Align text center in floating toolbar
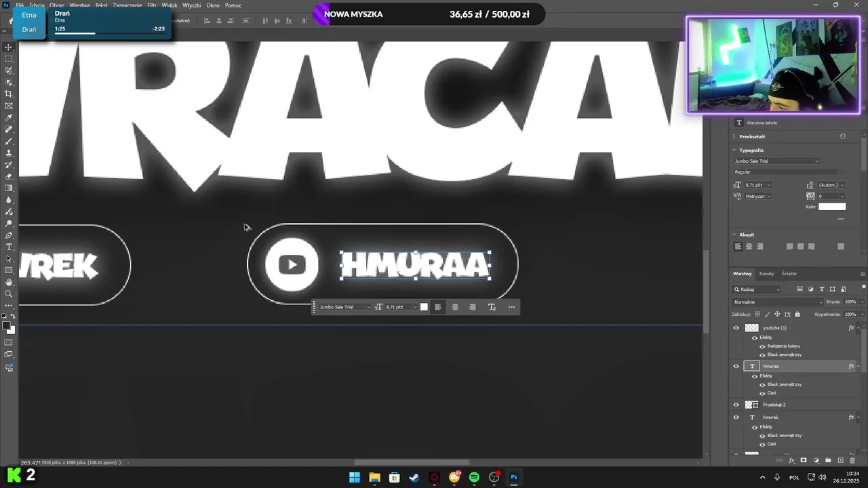The height and width of the screenshot is (488, 868). [x=455, y=307]
